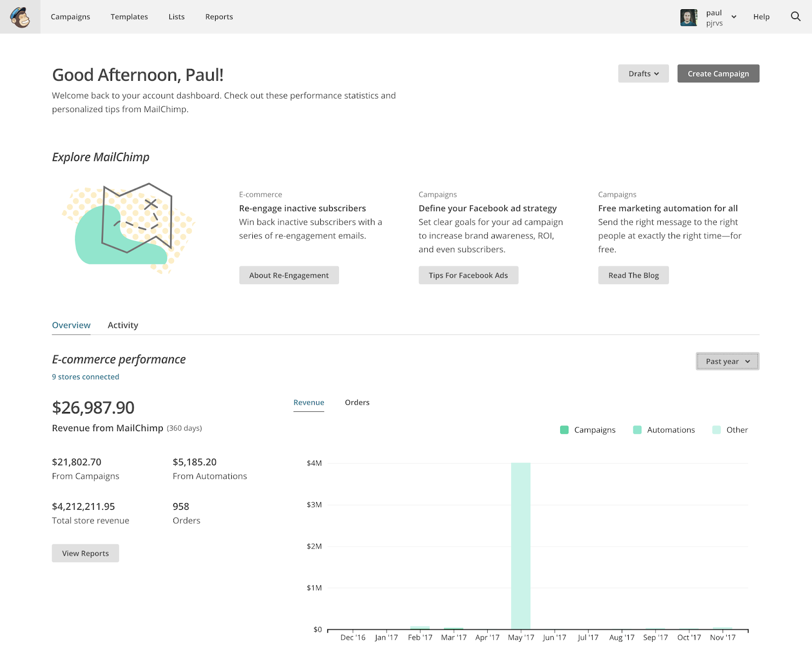Switch to the Activity tab
Screen dimensions: 812x662
click(123, 325)
